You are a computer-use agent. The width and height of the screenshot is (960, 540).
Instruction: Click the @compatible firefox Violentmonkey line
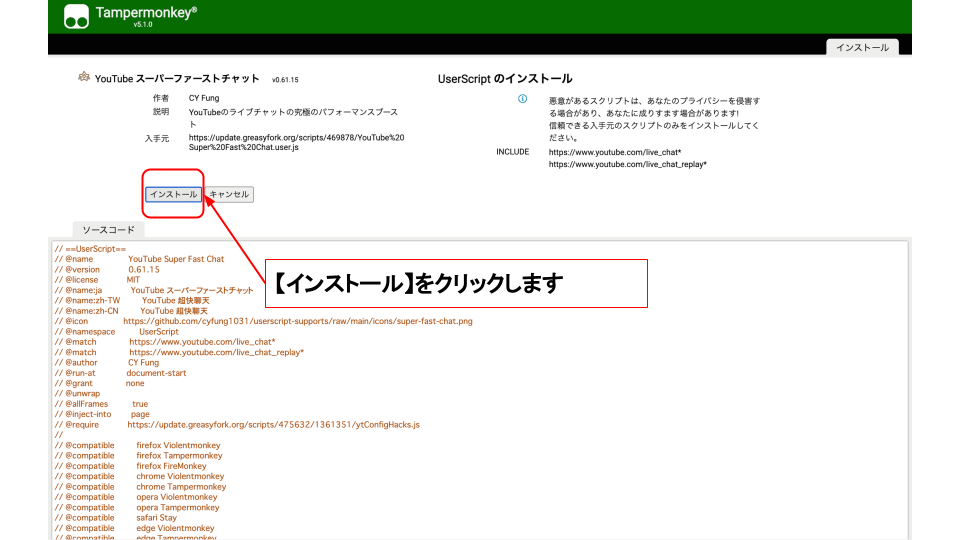(137, 445)
